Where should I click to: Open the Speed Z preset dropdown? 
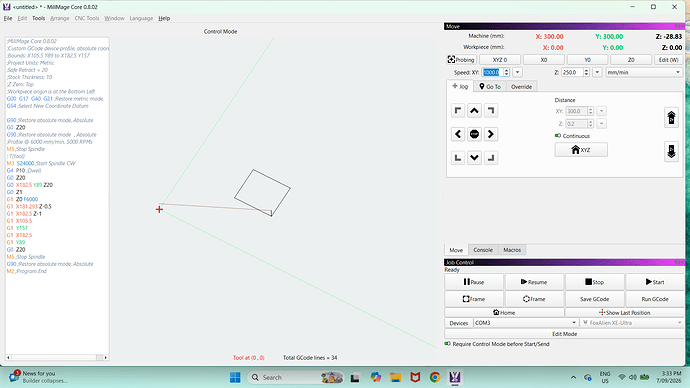597,72
